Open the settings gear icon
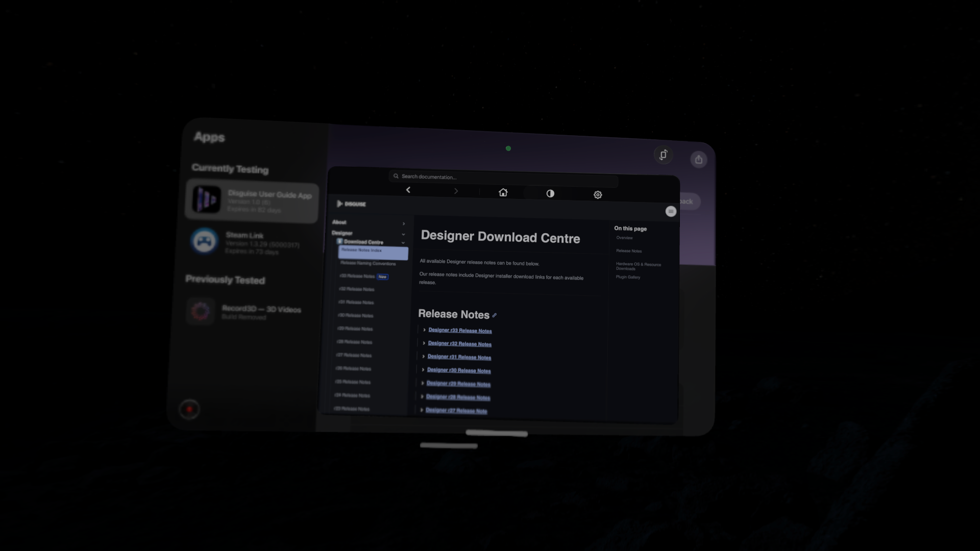Viewport: 980px width, 551px height. 598,195
